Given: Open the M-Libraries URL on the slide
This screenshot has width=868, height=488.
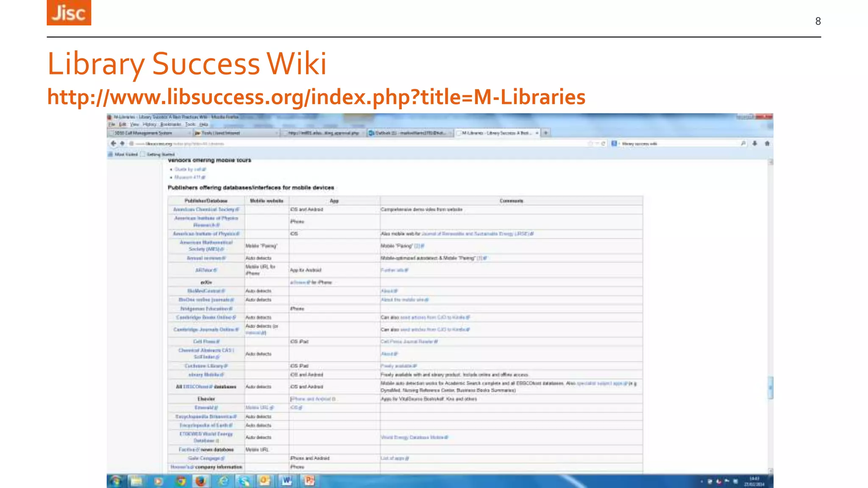Looking at the screenshot, I should pos(316,97).
